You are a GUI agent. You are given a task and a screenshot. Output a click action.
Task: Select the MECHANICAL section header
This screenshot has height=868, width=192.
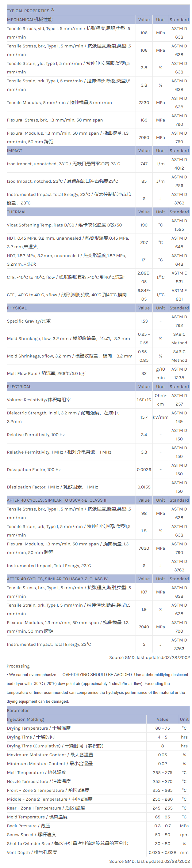(x=30, y=20)
